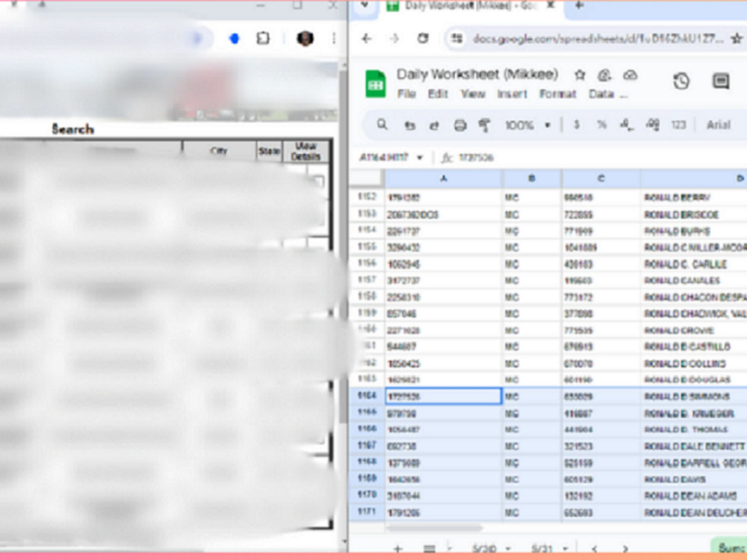Redo the last action in Sheets
Image resolution: width=747 pixels, height=560 pixels.
434,125
